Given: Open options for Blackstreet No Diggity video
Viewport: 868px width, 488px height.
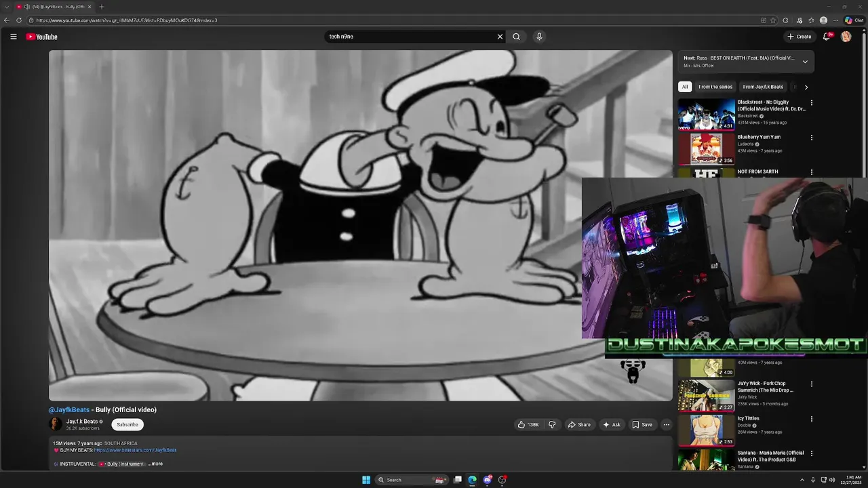Looking at the screenshot, I should pos(811,103).
